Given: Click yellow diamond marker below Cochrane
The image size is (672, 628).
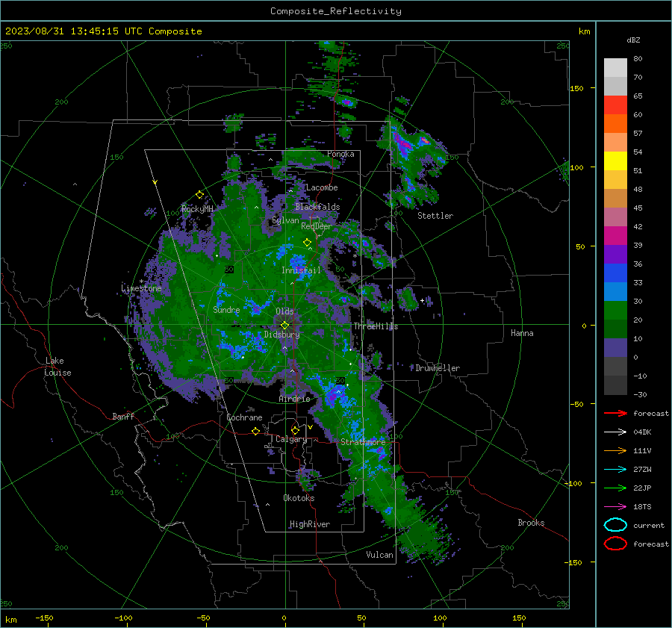Looking at the screenshot, I should click(x=255, y=432).
